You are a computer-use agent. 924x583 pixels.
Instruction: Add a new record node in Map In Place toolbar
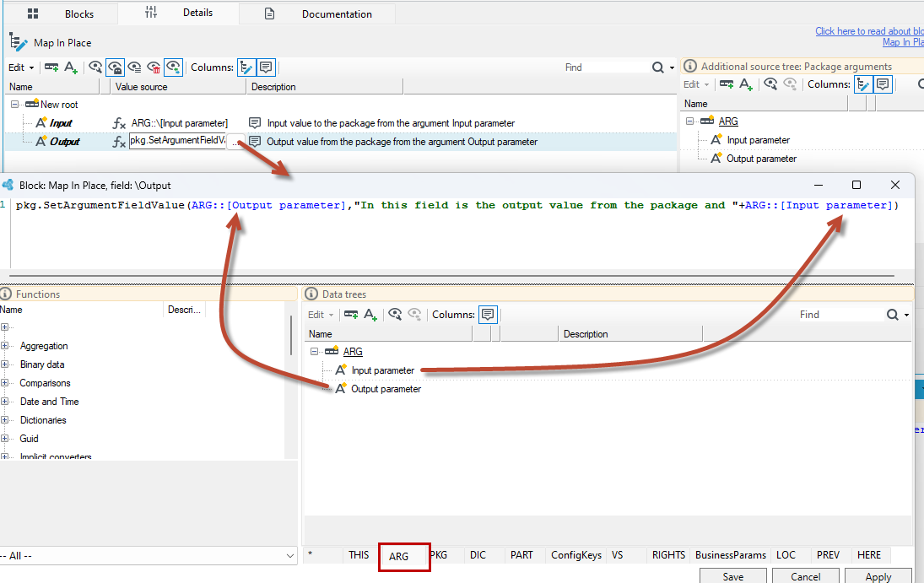point(51,67)
